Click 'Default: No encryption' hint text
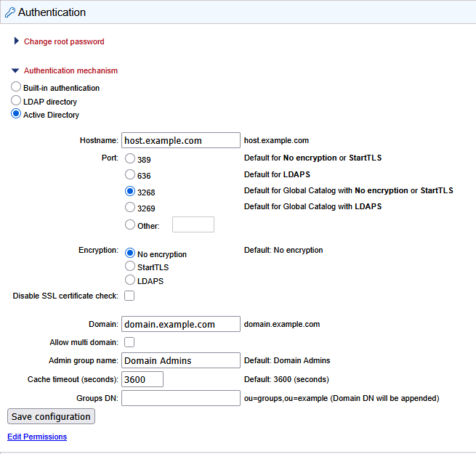Image resolution: width=476 pixels, height=454 pixels. click(x=283, y=250)
